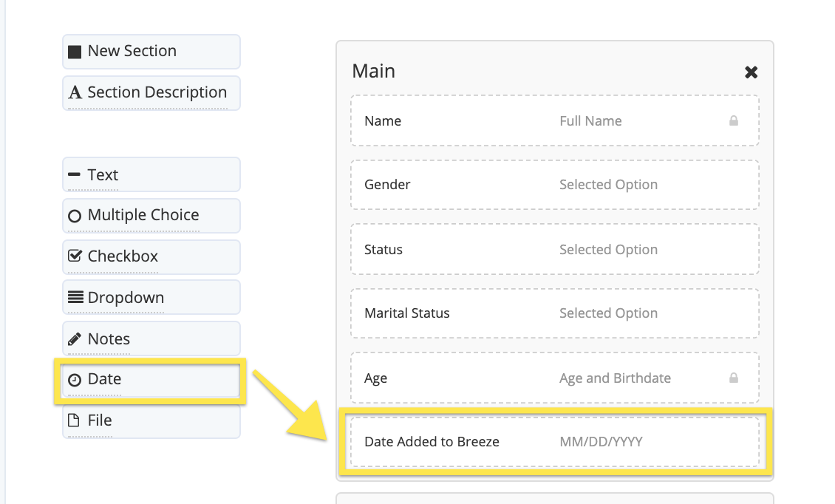
Task: Click the Selected Option placeholder for Gender
Action: 608,184
